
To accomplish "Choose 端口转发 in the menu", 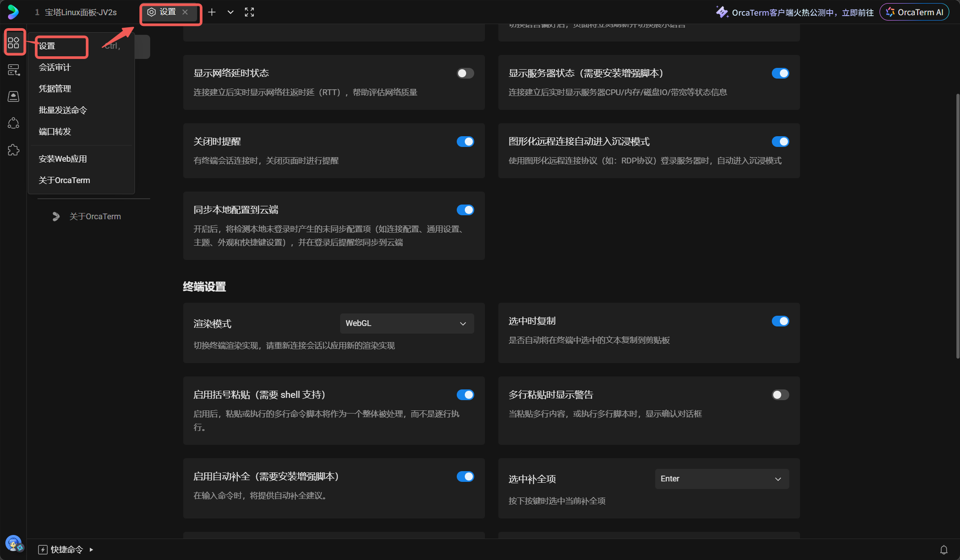I will point(55,132).
